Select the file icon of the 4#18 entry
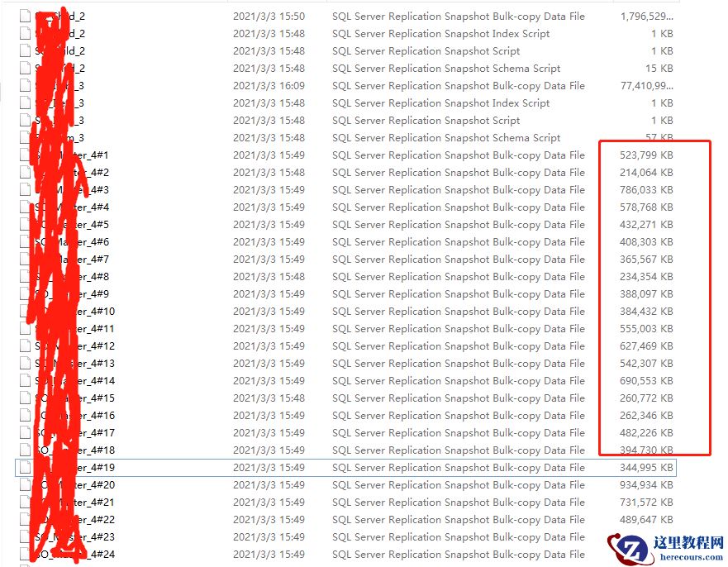Screen dimensions: 728x567 (x=25, y=450)
